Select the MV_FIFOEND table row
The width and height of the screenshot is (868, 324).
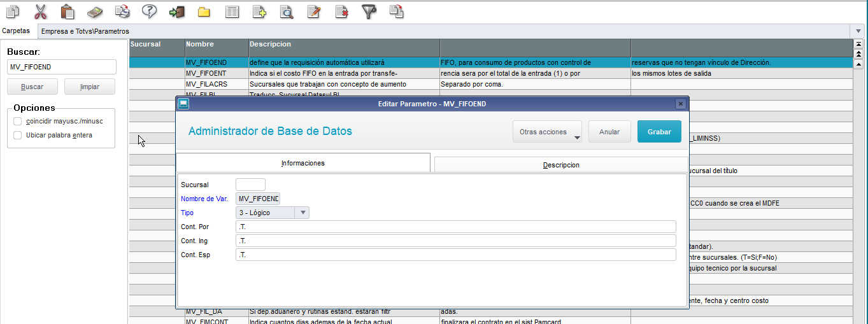[491, 62]
